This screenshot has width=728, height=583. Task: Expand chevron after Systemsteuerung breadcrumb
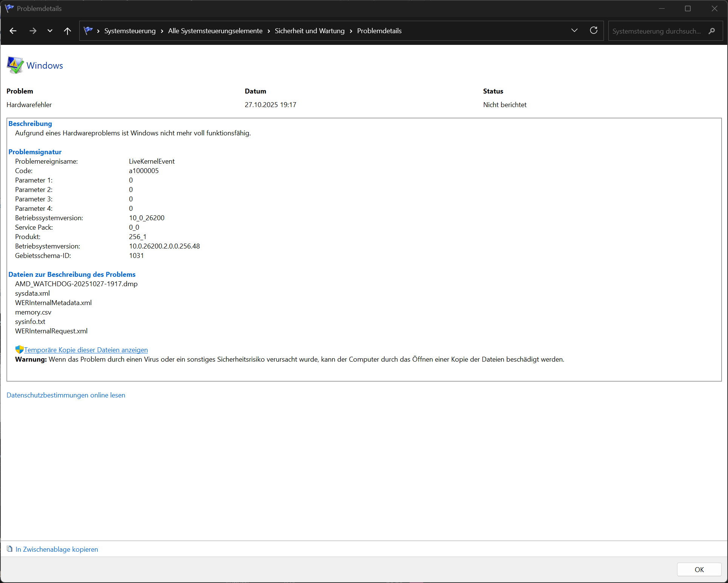tap(162, 31)
